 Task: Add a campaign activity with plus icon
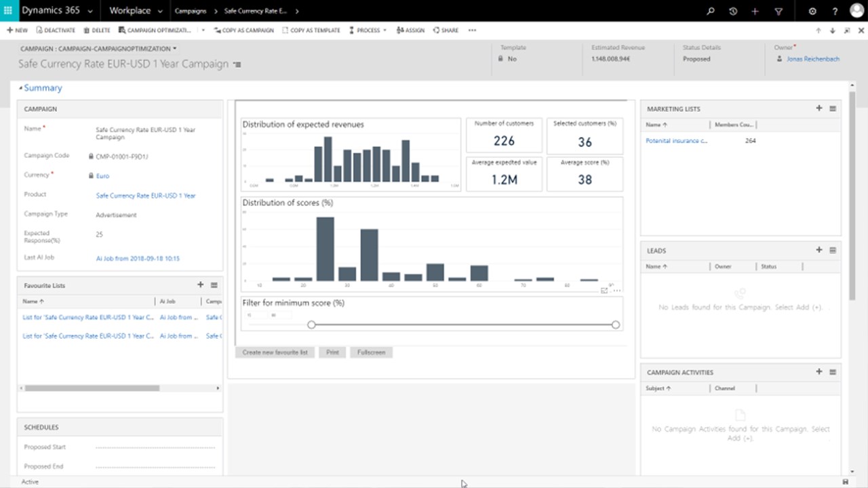pyautogui.click(x=819, y=372)
